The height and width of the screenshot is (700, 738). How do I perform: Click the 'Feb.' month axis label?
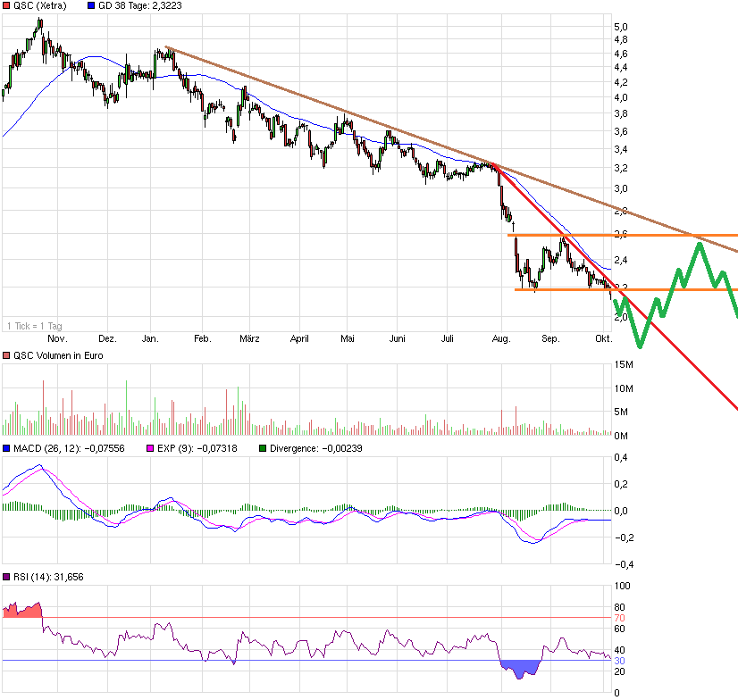point(203,338)
